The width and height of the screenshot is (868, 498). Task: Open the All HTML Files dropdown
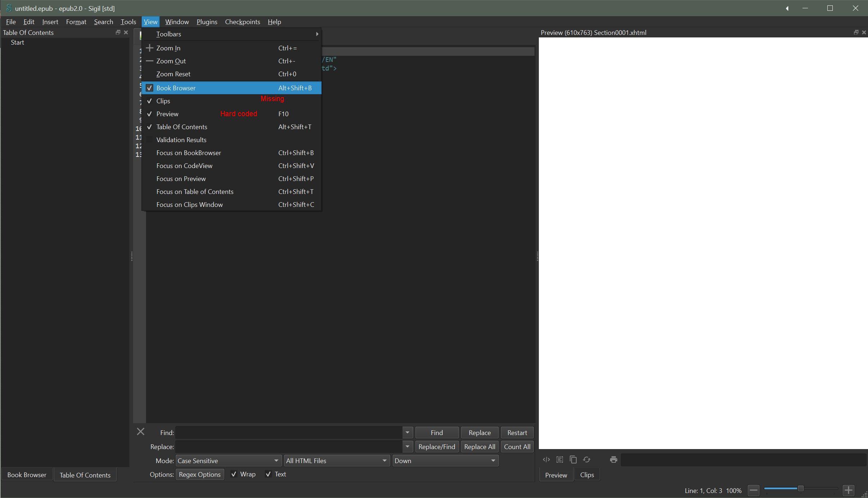coord(337,461)
